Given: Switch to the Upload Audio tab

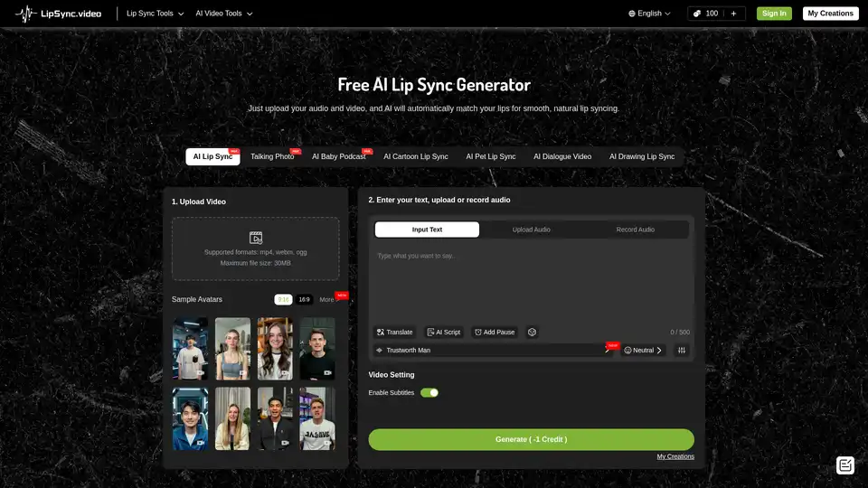Looking at the screenshot, I should [531, 230].
